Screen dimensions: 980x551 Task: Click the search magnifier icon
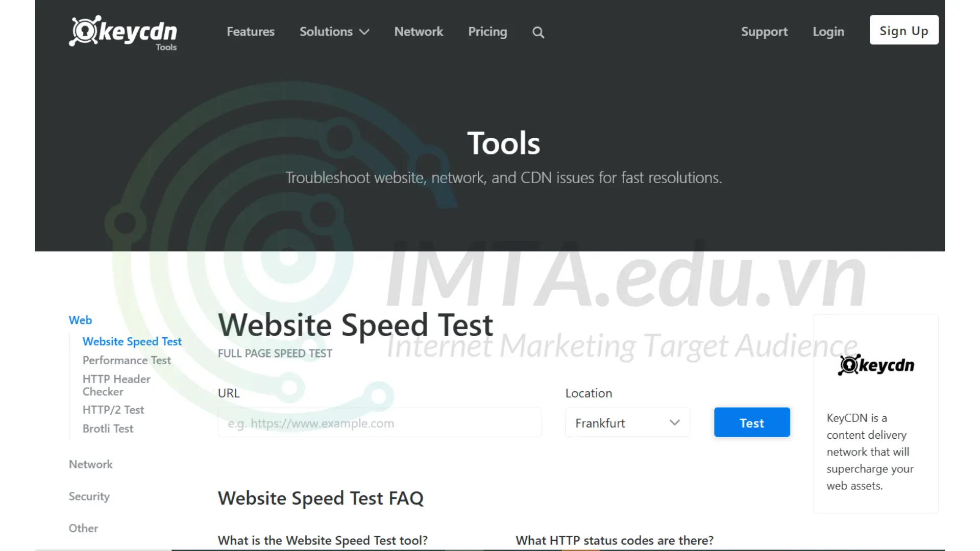coord(538,32)
